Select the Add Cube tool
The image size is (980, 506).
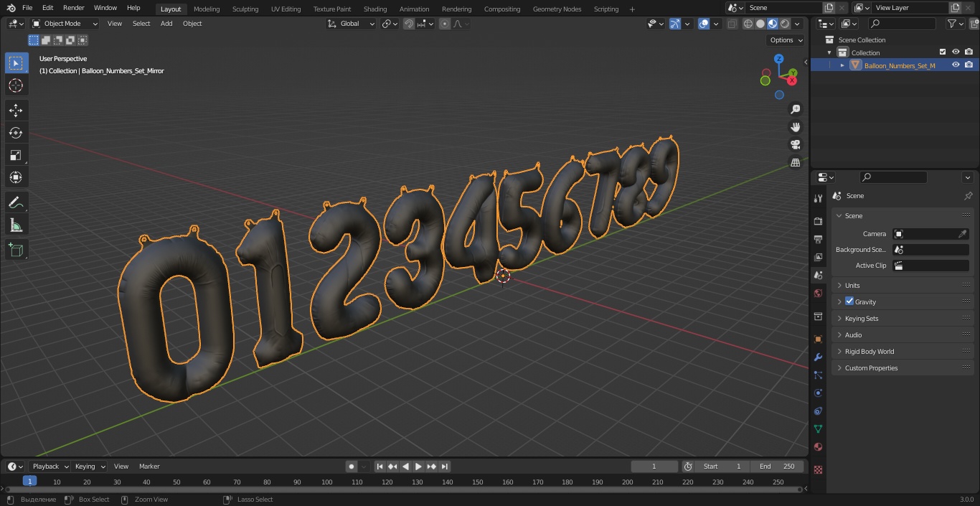tap(16, 250)
